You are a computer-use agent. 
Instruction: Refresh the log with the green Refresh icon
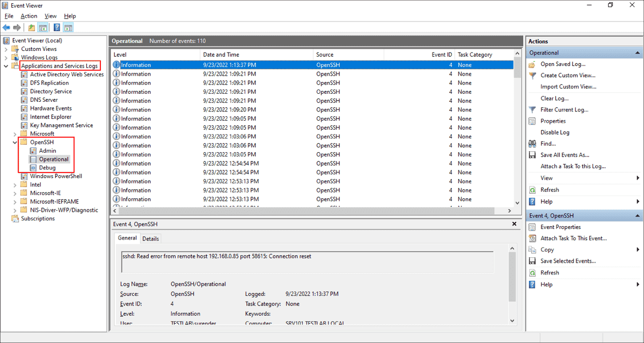(531, 189)
